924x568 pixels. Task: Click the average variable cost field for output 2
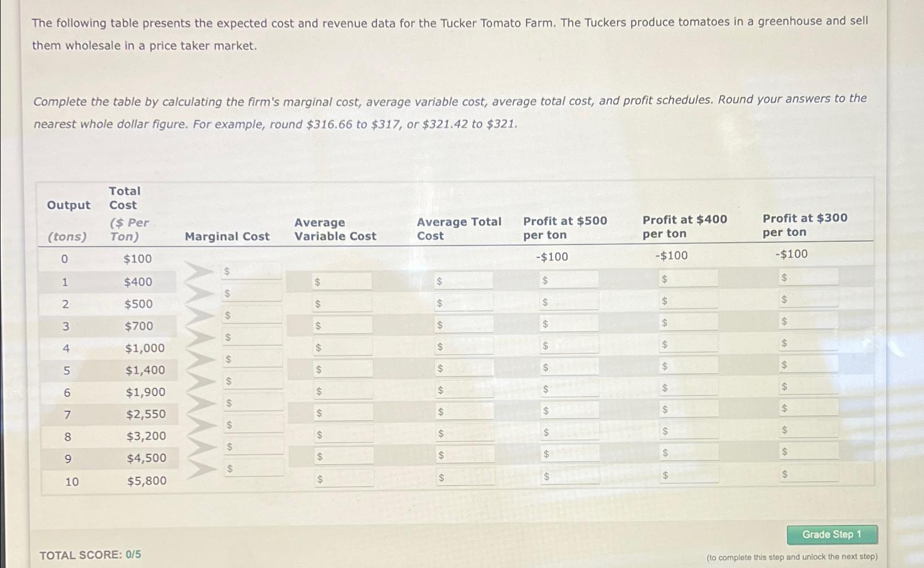(343, 304)
